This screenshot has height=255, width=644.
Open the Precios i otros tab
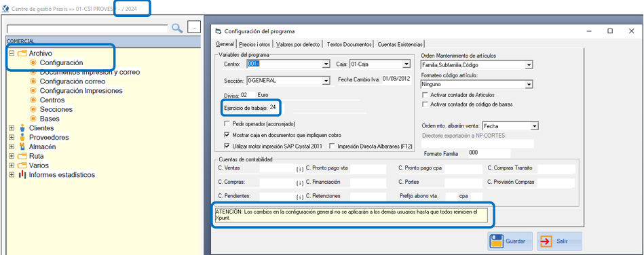click(x=254, y=44)
